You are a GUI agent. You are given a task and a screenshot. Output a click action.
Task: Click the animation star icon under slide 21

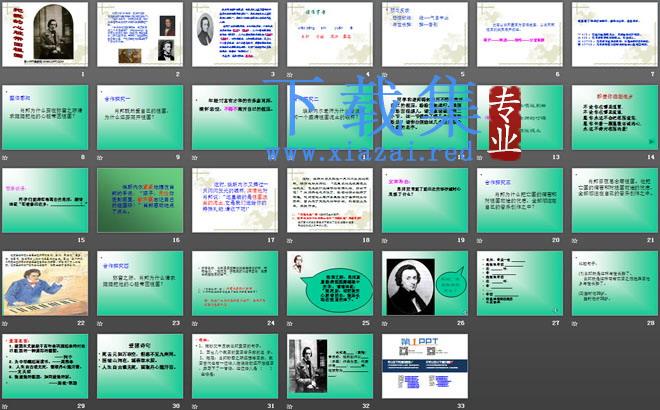point(574,240)
